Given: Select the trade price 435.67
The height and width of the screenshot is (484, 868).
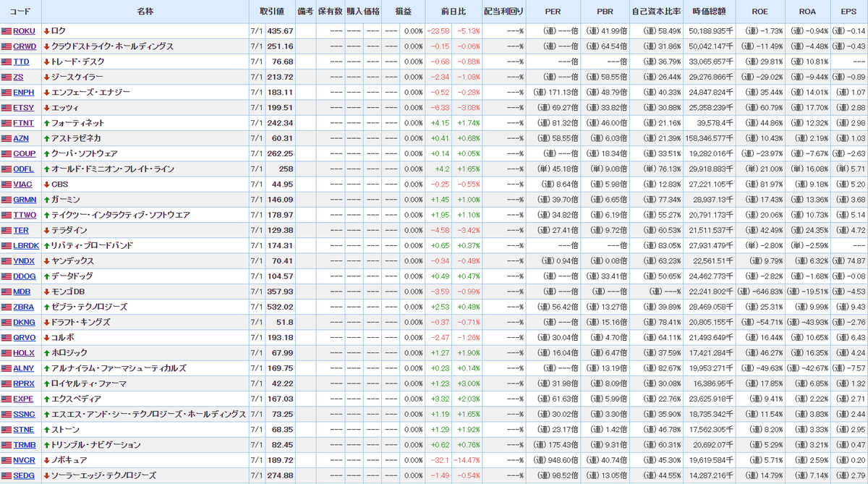Looking at the screenshot, I should [280, 31].
